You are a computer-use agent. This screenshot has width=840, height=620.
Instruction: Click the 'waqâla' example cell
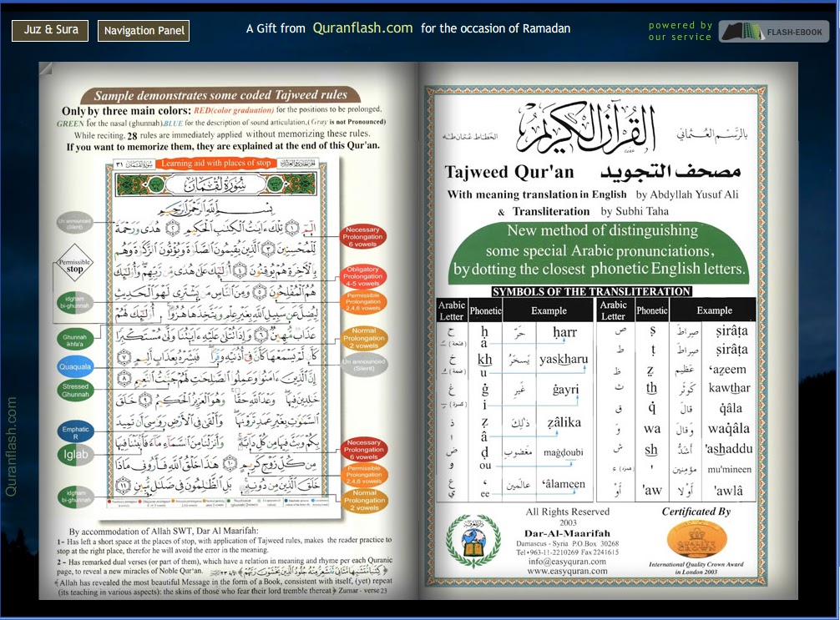coord(729,428)
